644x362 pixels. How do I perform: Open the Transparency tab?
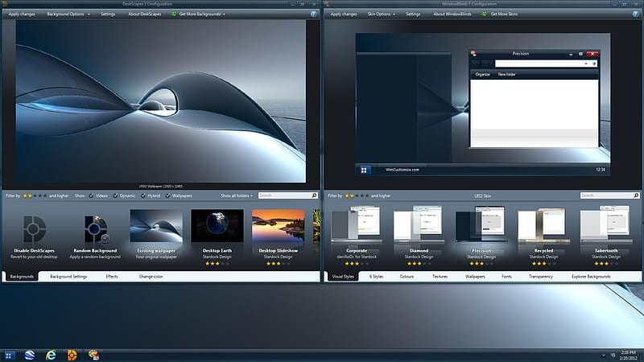(x=541, y=277)
